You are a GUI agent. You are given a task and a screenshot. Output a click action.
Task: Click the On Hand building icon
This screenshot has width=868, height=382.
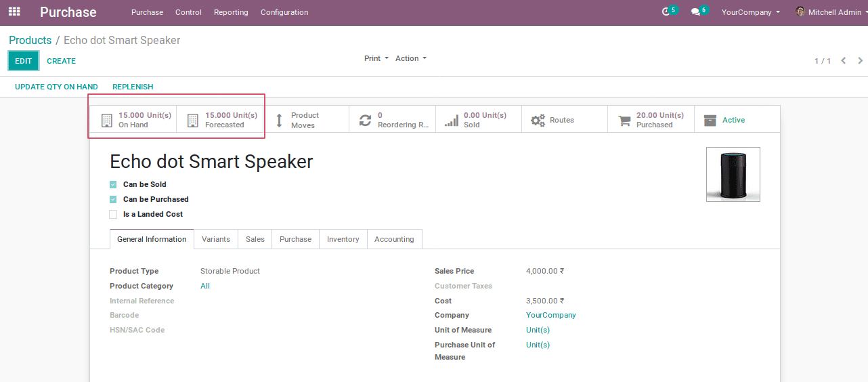tap(106, 121)
